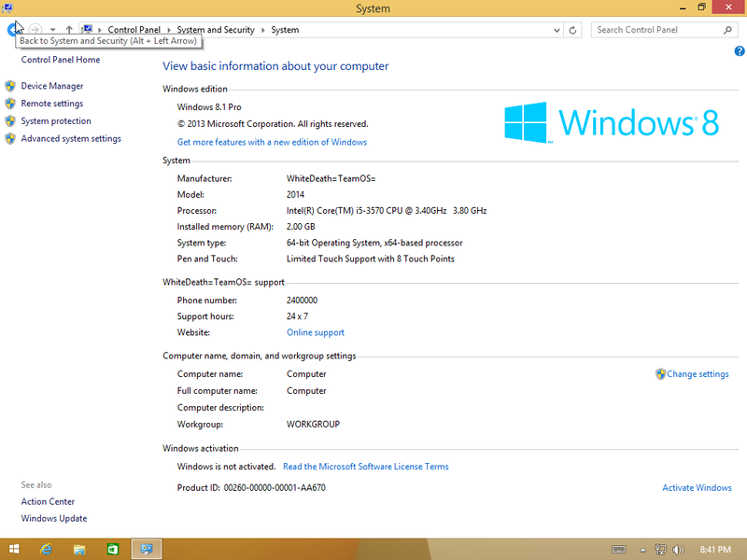Click installed memory value 2.00 GB
747x560 pixels.
pyautogui.click(x=301, y=227)
